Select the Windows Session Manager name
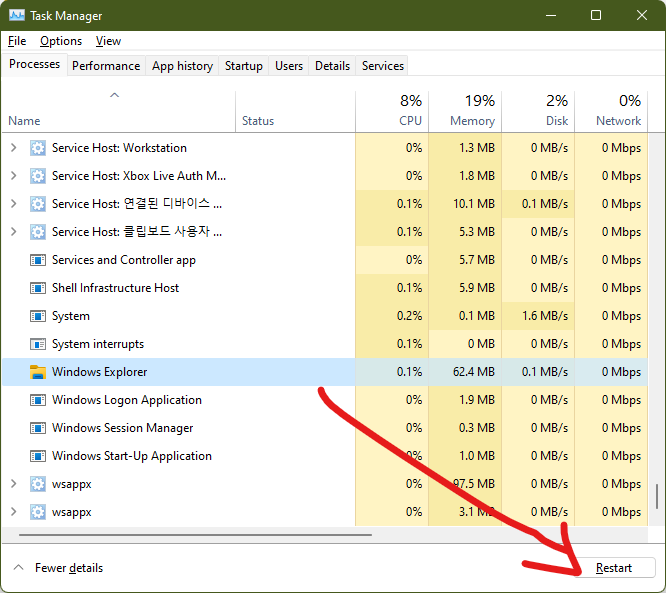The width and height of the screenshot is (666, 593). pyautogui.click(x=122, y=428)
